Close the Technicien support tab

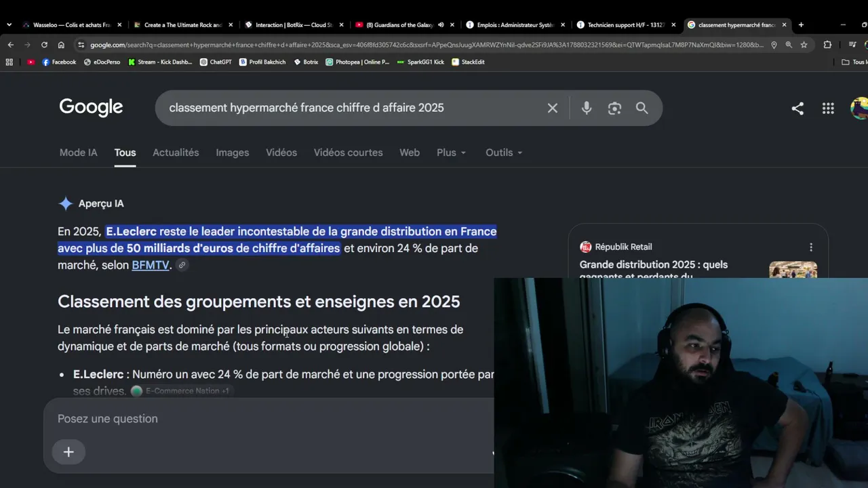(673, 25)
